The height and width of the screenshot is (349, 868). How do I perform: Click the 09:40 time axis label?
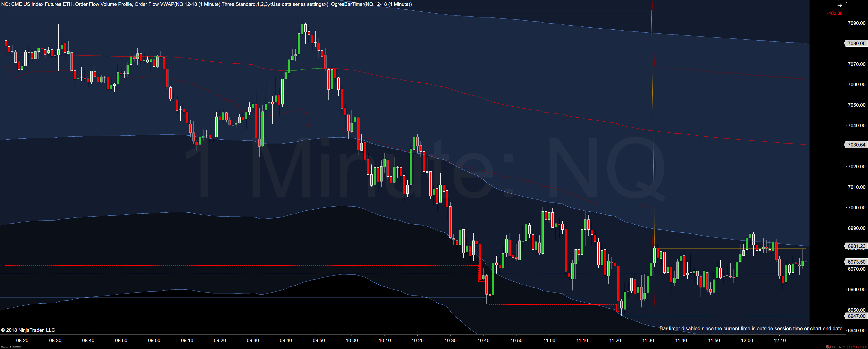point(286,340)
